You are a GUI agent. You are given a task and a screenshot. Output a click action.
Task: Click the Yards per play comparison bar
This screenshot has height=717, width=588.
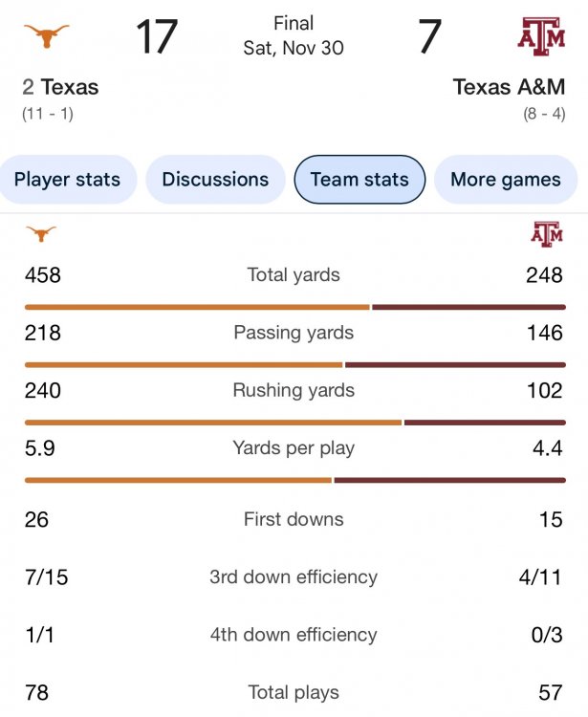(x=294, y=479)
